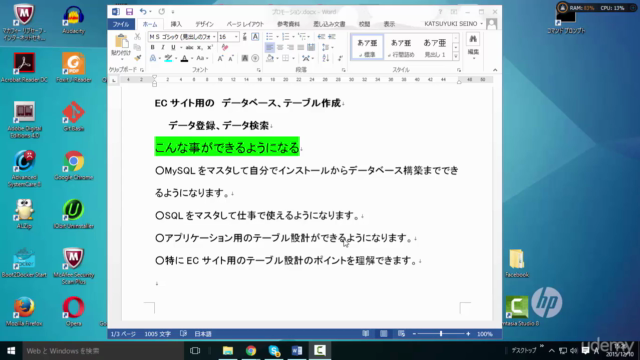Apply the green text highlight color
This screenshot has width=640, height=360.
[x=168, y=58]
